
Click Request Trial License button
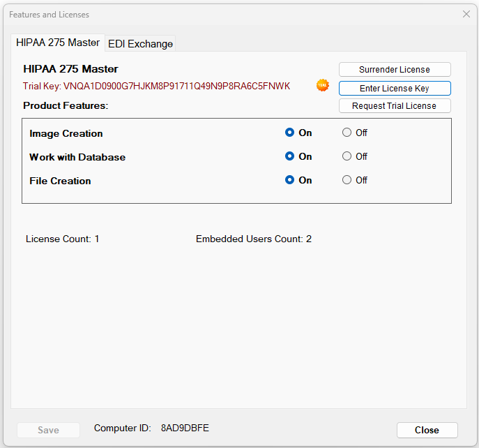(395, 106)
